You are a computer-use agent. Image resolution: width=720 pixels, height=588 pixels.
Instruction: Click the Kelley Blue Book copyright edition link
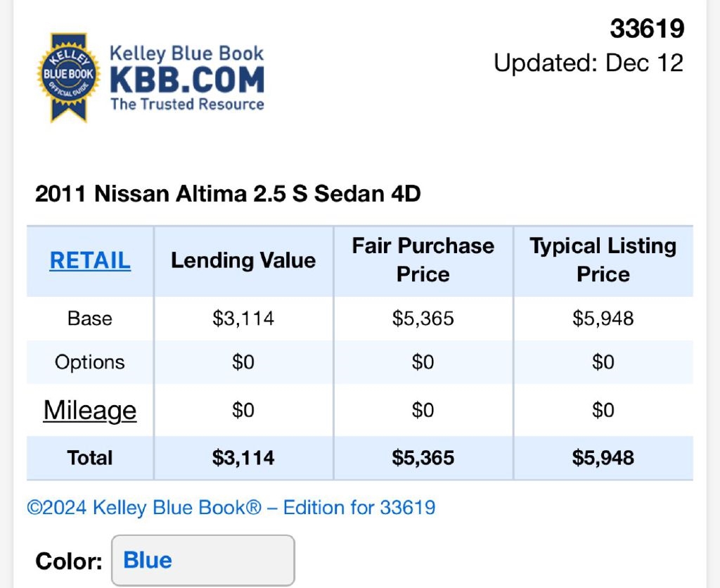[231, 507]
